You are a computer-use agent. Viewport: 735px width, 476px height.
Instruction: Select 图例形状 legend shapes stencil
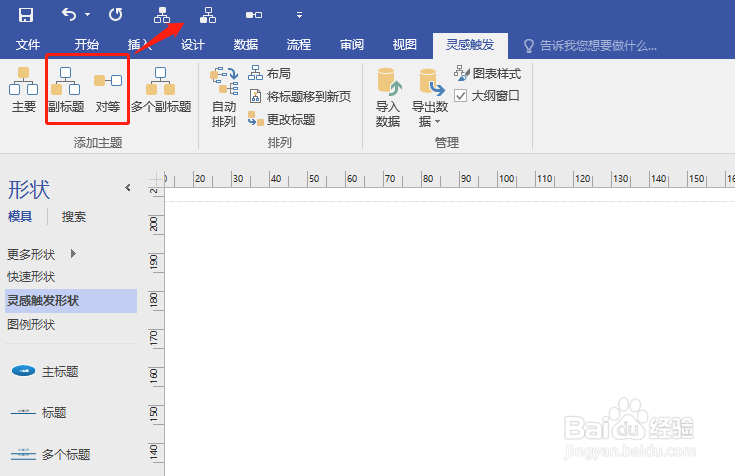(x=31, y=325)
